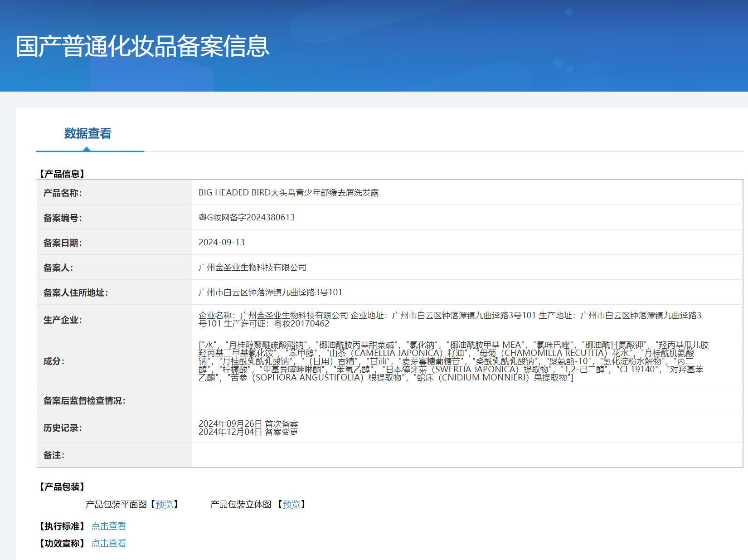
Task: Open 执行标准 点击查看 link
Action: tap(109, 526)
